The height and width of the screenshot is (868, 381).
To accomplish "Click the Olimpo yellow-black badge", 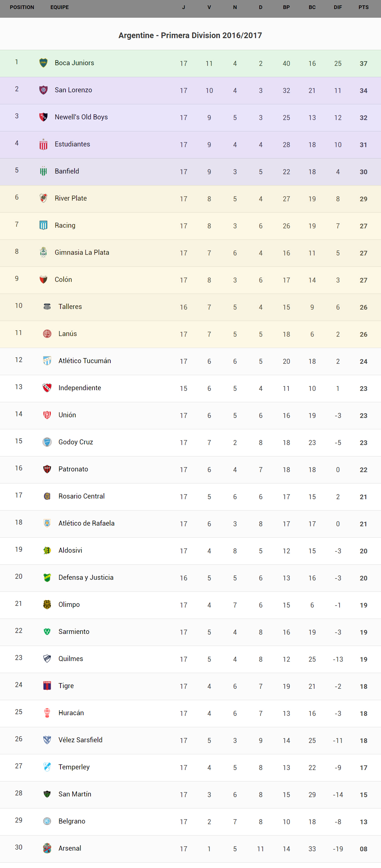I will (47, 604).
